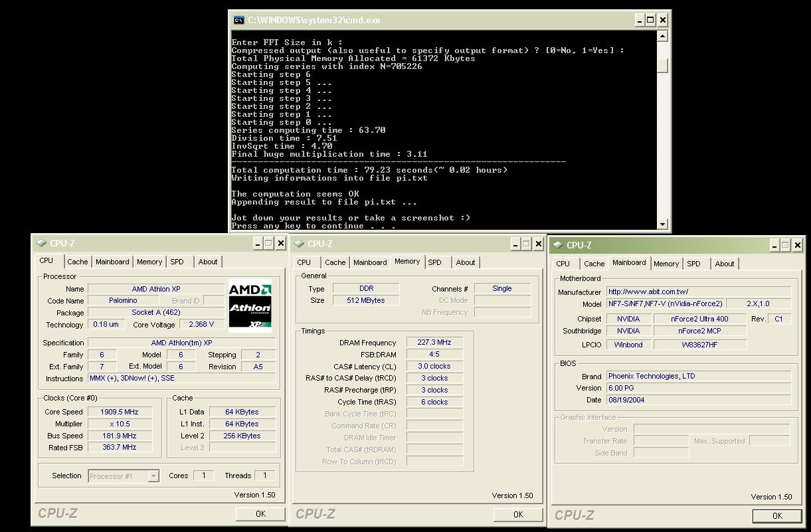Click the Cycle Time (tRAS) value 6 clocks
This screenshot has width=811, height=532.
435,402
